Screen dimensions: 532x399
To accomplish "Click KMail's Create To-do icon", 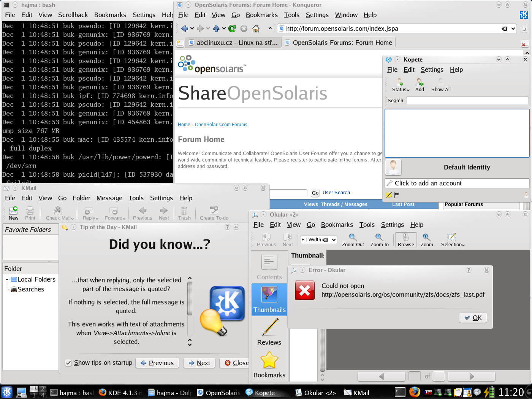I will [214, 213].
